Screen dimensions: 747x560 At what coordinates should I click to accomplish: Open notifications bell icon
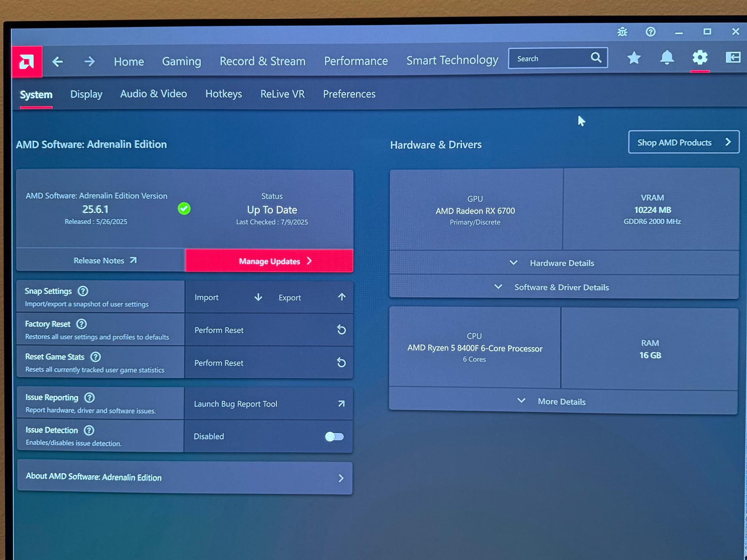pos(667,58)
